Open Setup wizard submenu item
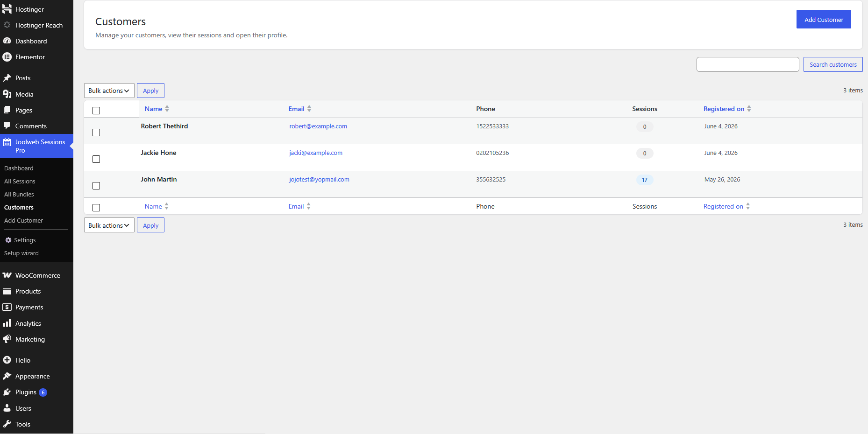868x434 pixels. (21, 253)
